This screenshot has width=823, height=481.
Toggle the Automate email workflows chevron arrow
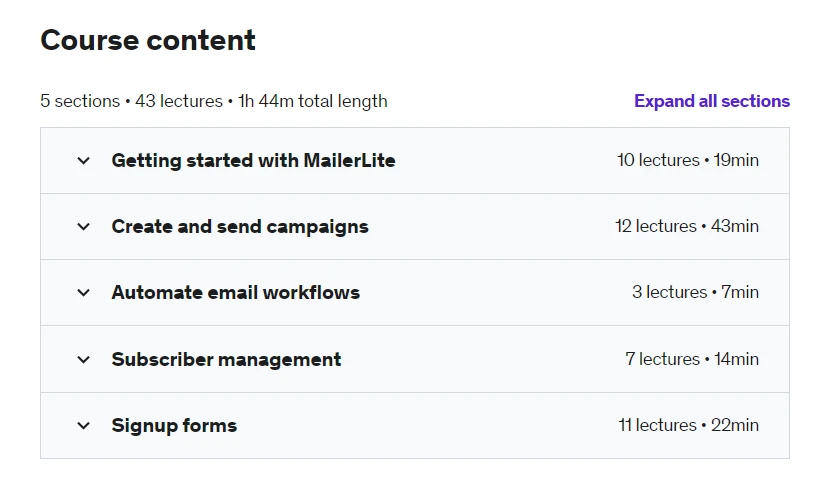[x=84, y=293]
